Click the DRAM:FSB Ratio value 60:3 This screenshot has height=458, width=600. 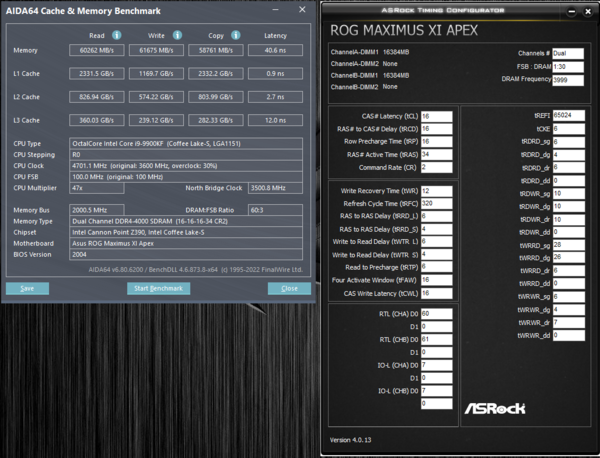[275, 210]
